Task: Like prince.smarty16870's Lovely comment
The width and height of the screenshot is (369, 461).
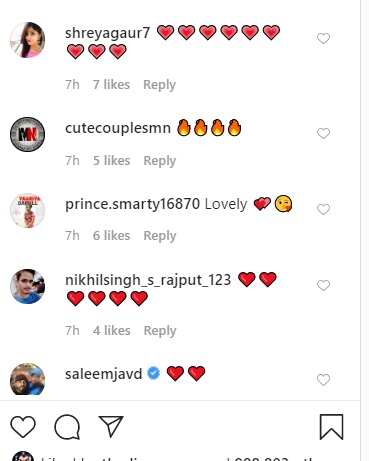Action: [323, 209]
